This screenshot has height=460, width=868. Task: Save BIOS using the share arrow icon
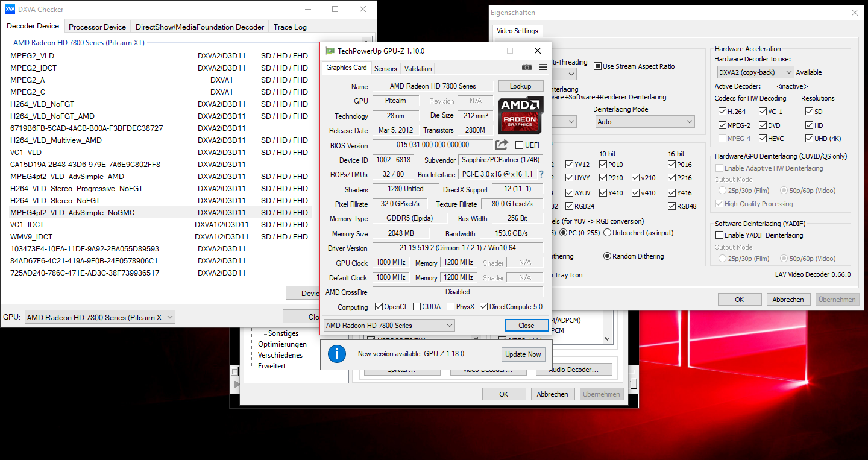pos(502,145)
